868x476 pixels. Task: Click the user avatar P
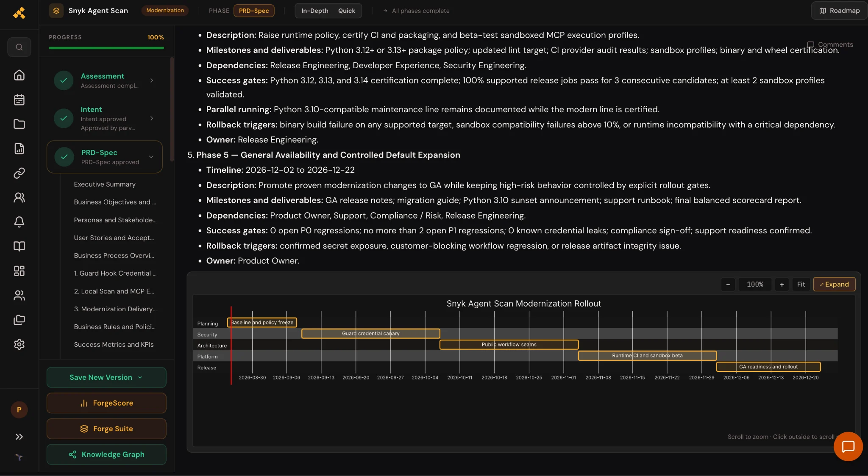19,410
